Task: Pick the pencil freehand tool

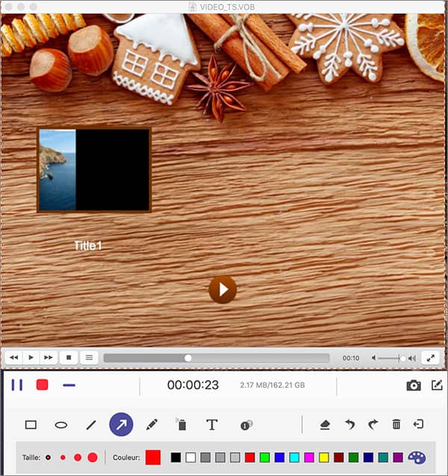Action: tap(152, 424)
